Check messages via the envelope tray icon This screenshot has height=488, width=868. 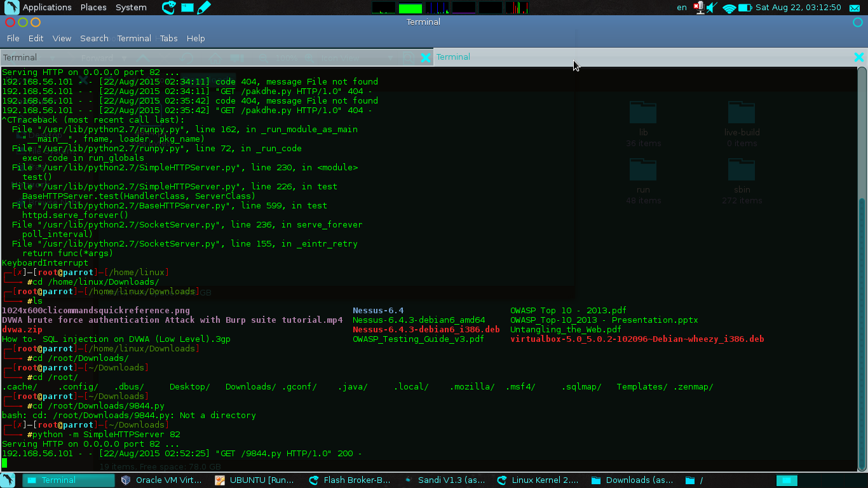tap(855, 8)
